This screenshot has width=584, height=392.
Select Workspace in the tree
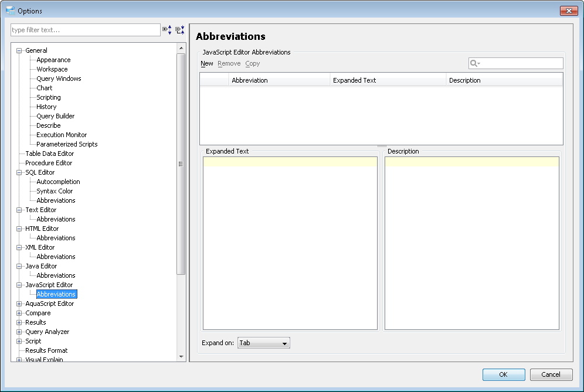pos(52,69)
